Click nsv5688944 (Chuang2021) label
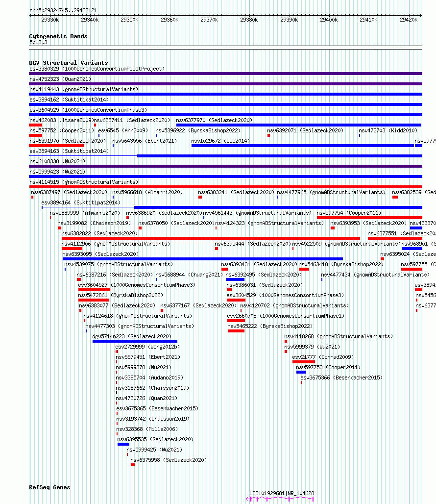 tap(189, 275)
